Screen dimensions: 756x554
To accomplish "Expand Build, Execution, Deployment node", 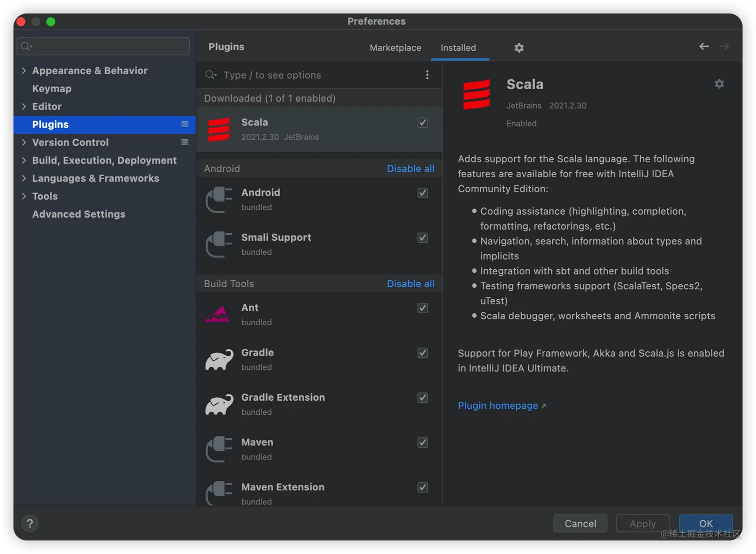I will pyautogui.click(x=23, y=161).
